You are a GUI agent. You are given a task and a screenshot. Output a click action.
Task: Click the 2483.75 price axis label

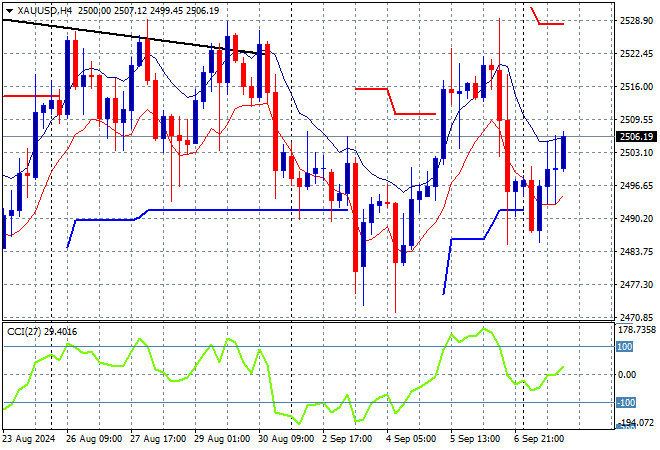click(x=636, y=251)
